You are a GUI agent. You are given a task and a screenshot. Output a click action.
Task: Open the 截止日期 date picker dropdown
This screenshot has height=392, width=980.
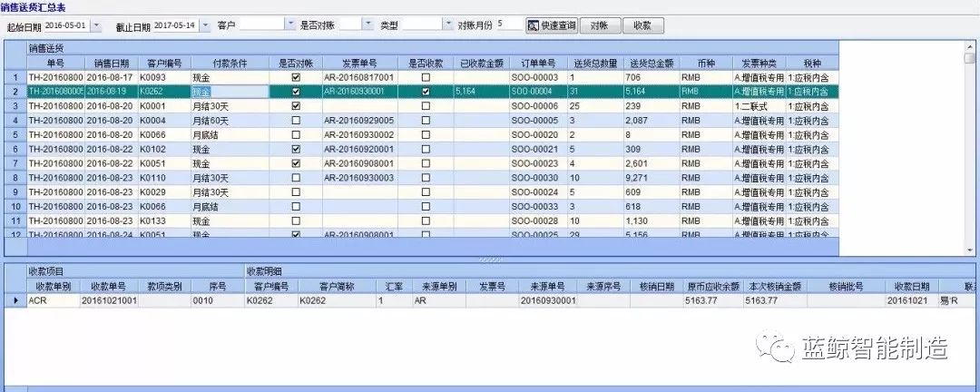pyautogui.click(x=204, y=25)
